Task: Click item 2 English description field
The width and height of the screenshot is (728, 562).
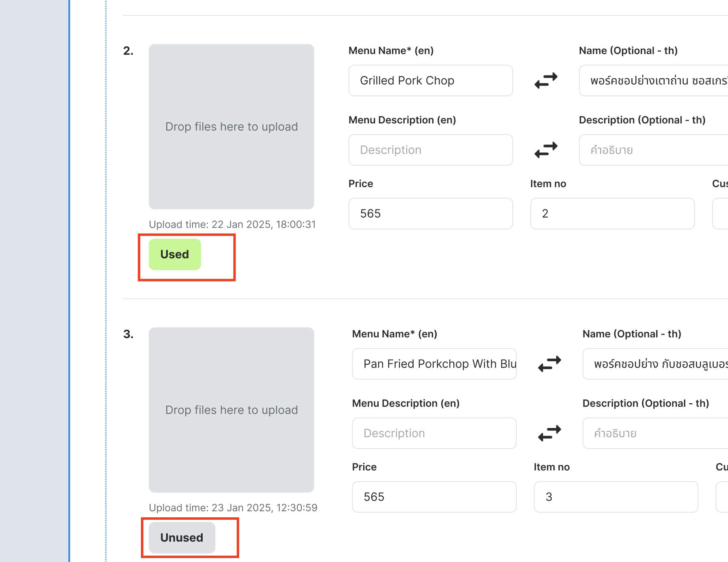Action: [x=431, y=150]
